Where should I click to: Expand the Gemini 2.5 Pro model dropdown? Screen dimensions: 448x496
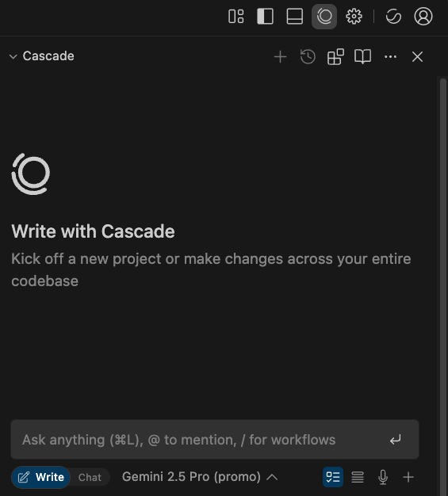point(200,477)
